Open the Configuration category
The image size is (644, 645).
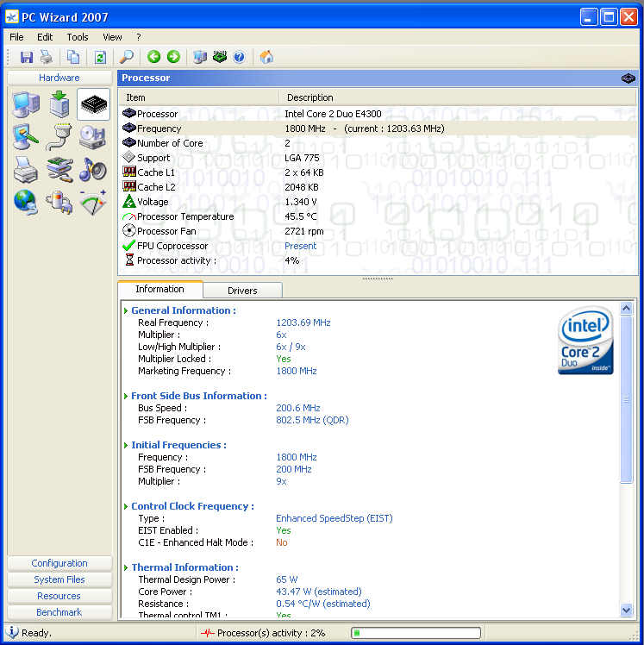coord(59,563)
